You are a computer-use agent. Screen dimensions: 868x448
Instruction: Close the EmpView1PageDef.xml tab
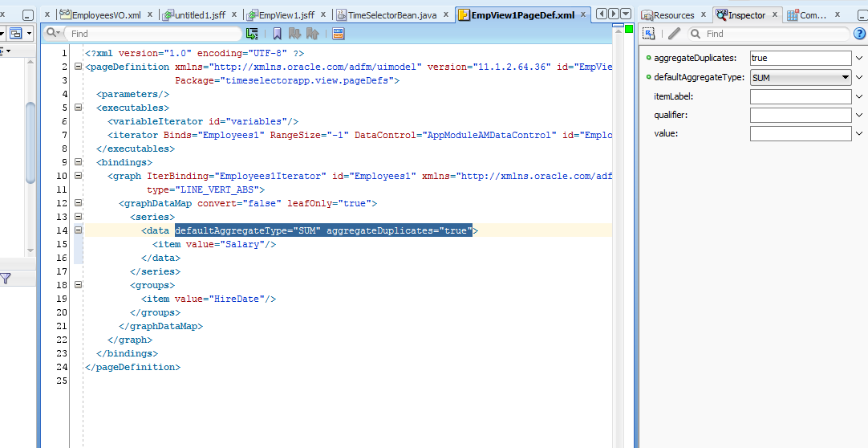pyautogui.click(x=583, y=15)
